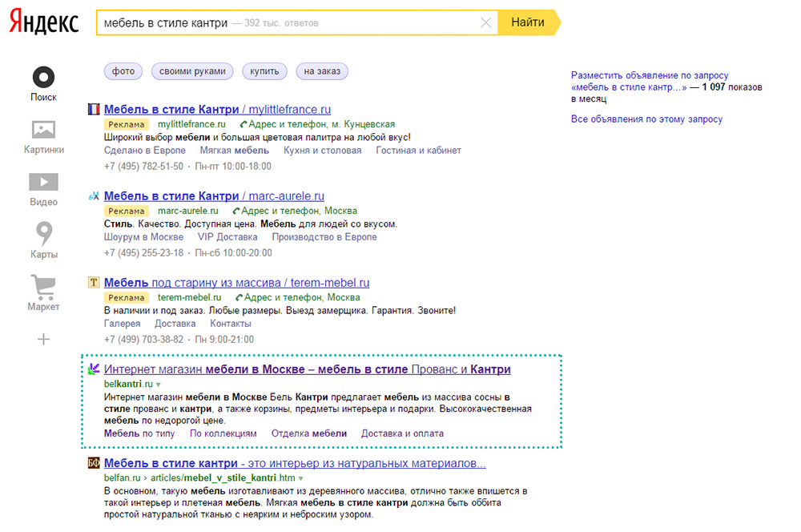Open Адрес и телефон for terem-mebel.ru

pyautogui.click(x=297, y=297)
